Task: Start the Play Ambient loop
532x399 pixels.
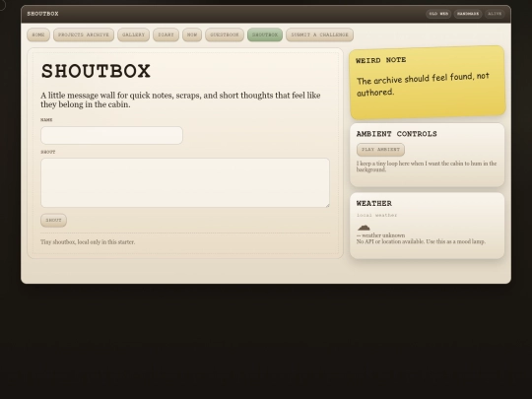Action: coord(380,150)
